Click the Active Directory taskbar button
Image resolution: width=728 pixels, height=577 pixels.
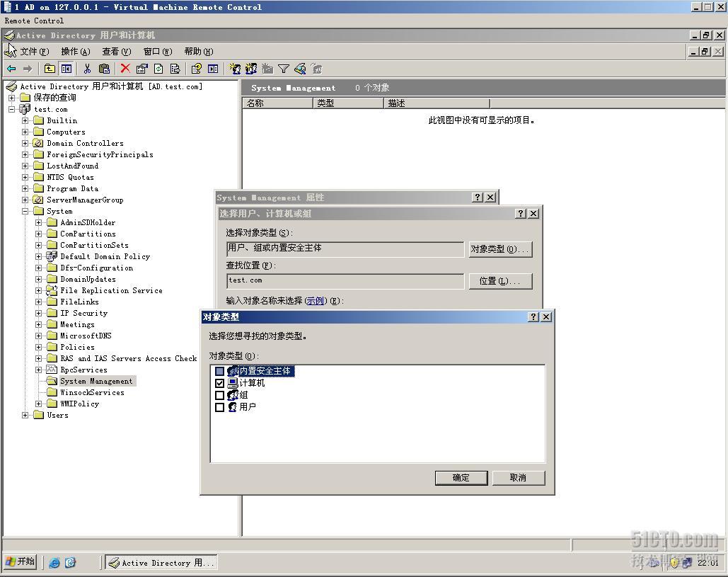(161, 563)
